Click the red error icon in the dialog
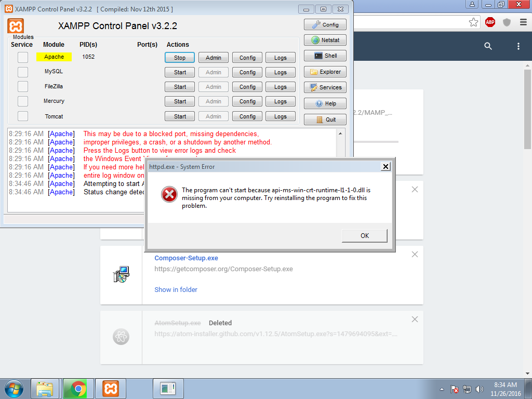Screen dimensions: 532x399 [x=169, y=194]
